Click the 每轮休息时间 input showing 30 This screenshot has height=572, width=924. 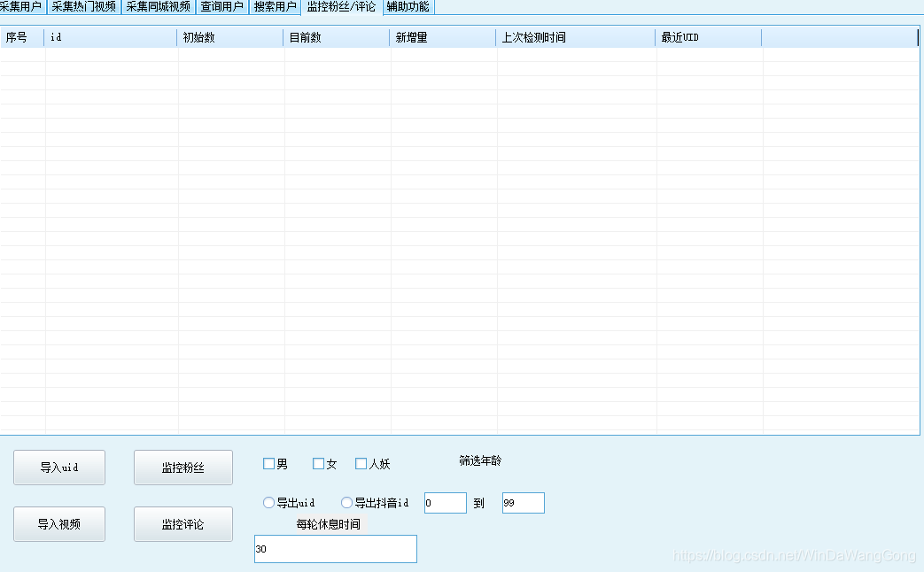click(x=335, y=549)
